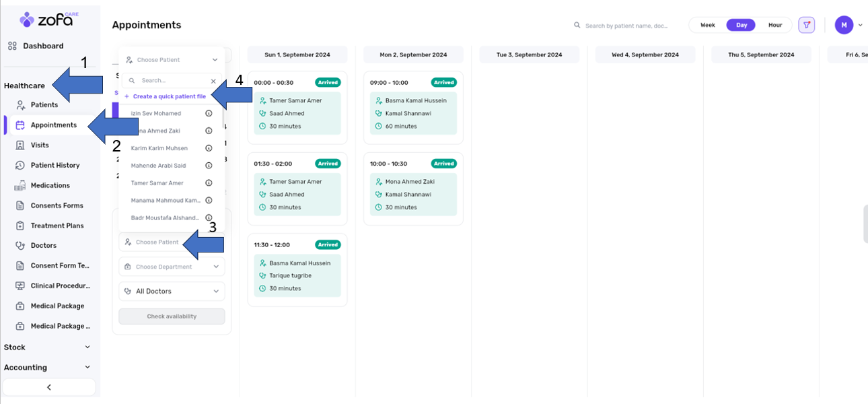Click the Check availability button

[172, 316]
